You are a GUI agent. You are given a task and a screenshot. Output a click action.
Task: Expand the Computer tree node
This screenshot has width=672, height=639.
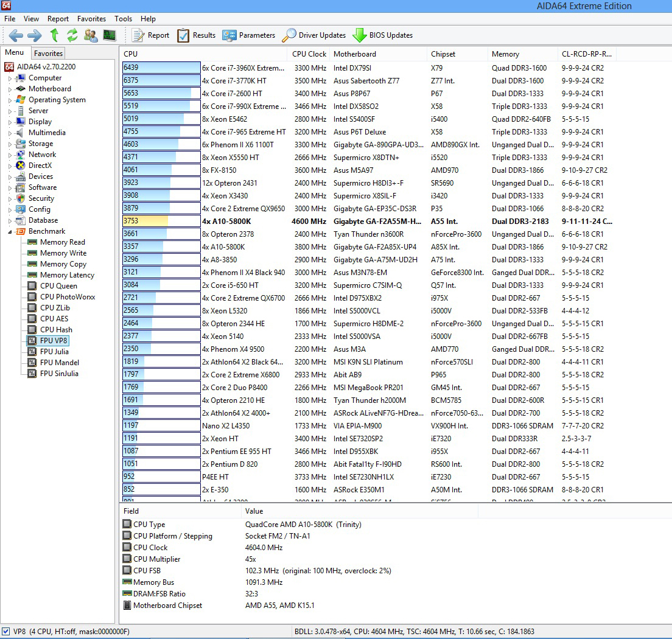10,79
